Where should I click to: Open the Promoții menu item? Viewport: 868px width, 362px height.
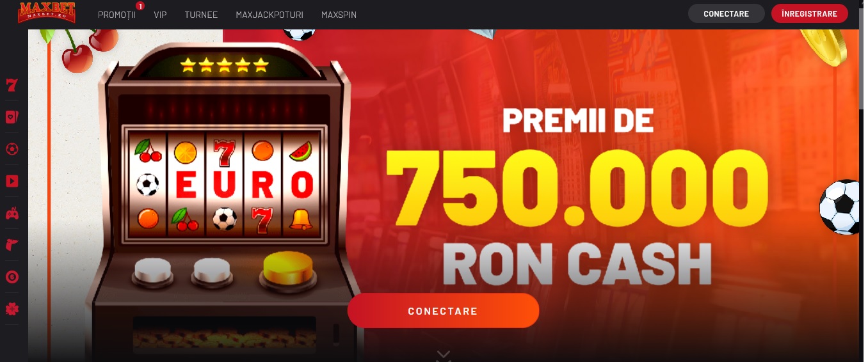117,14
